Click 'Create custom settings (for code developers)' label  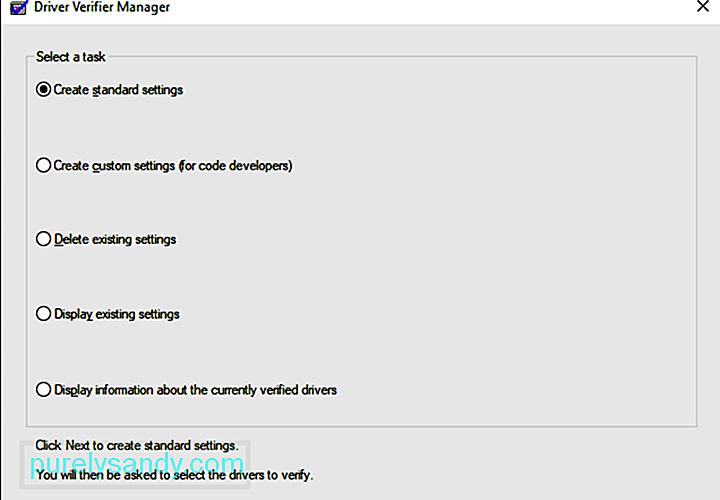pos(173,166)
